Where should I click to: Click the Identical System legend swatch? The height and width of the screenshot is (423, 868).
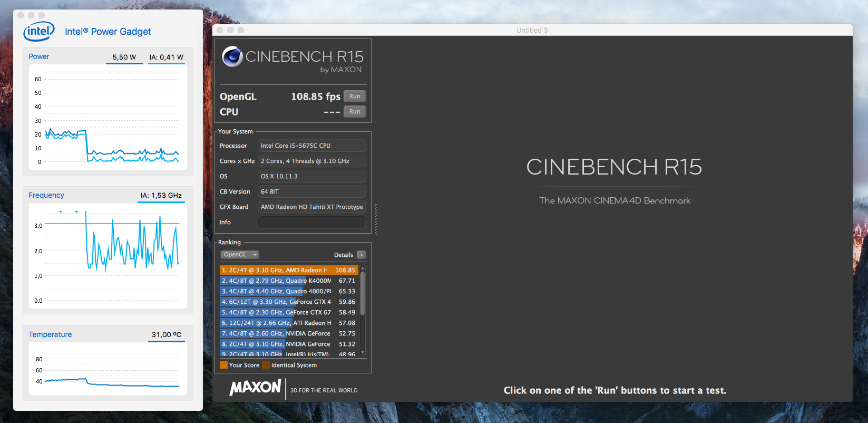tap(266, 365)
